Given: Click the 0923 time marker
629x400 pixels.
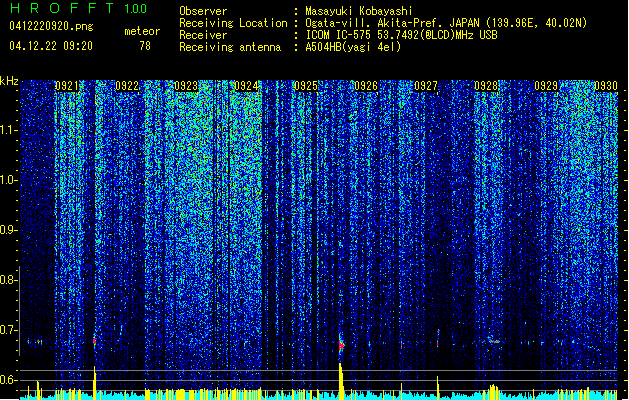Looking at the screenshot, I should (x=187, y=86).
